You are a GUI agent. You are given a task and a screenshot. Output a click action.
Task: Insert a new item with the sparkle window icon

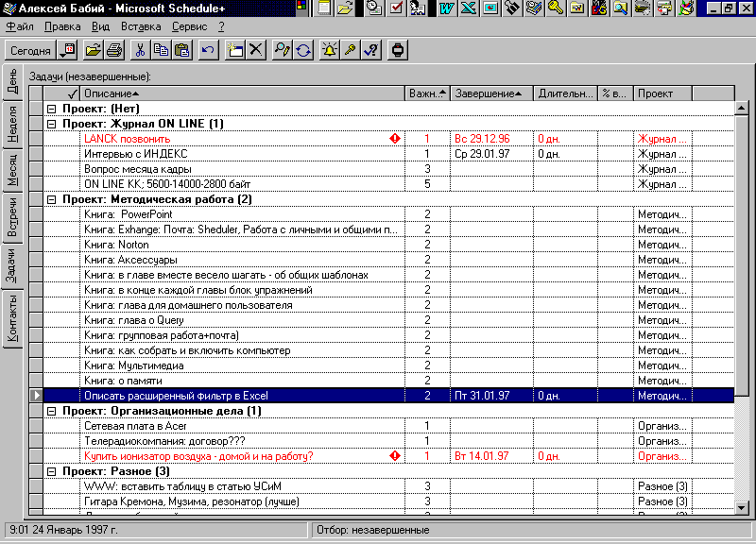click(x=234, y=50)
